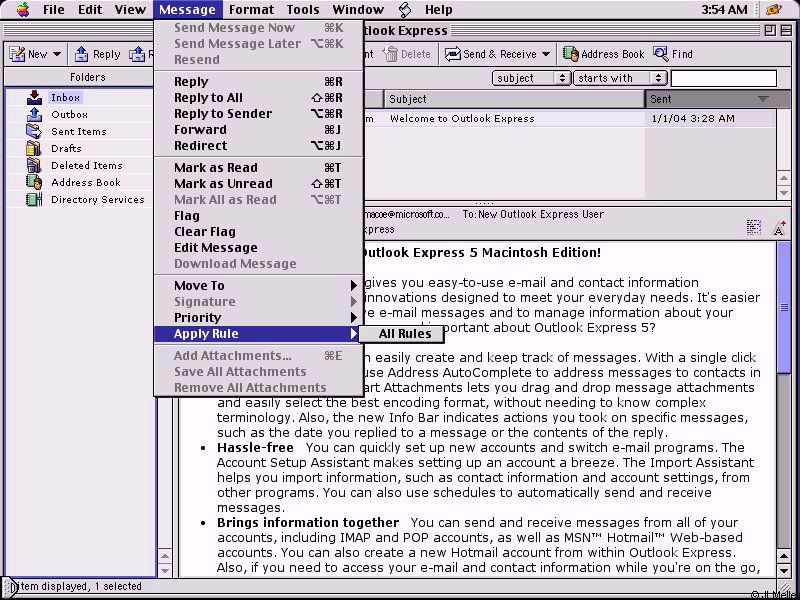Open the Send & Receive dropdown arrow
This screenshot has width=800, height=600.
click(546, 54)
